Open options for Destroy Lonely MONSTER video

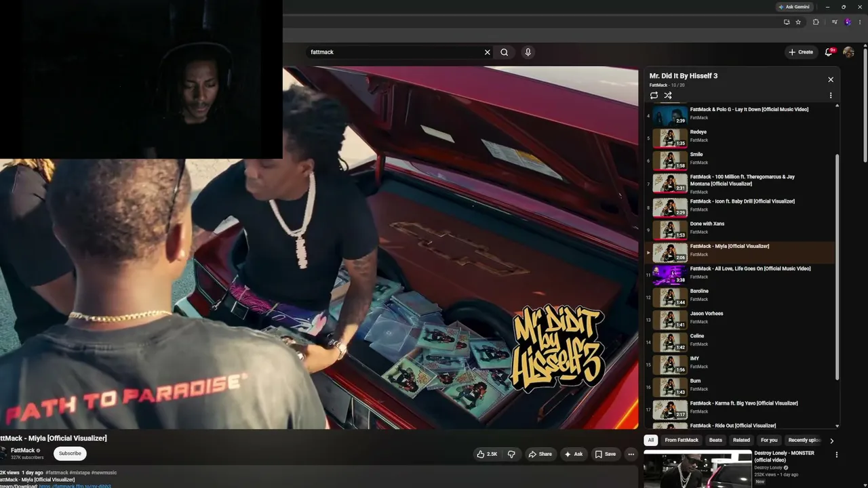pos(836,455)
